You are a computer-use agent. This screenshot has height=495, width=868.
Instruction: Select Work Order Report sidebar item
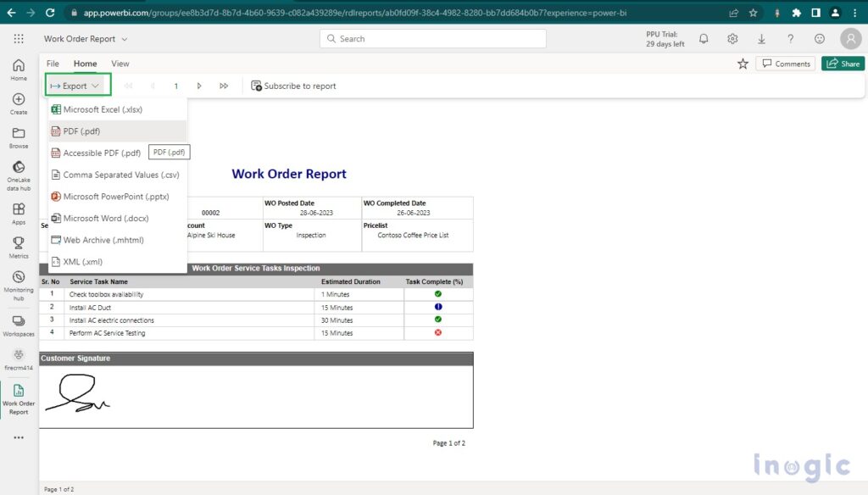pyautogui.click(x=19, y=399)
